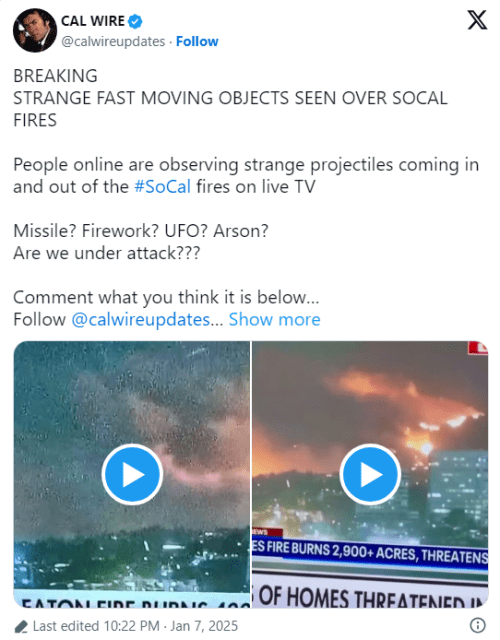This screenshot has height=640, width=500.
Task: Open the left video thumbnail showing Eaton Fire caption
Action: pos(132,474)
